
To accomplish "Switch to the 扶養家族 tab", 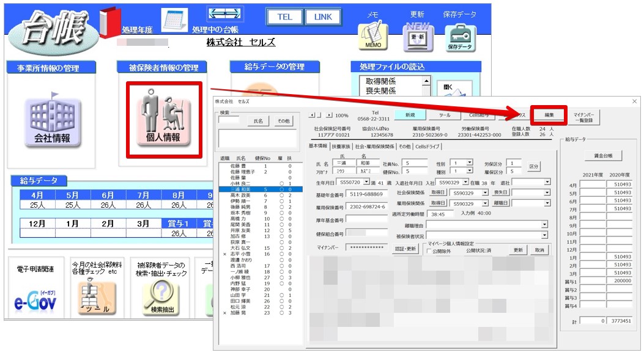I will [x=341, y=146].
